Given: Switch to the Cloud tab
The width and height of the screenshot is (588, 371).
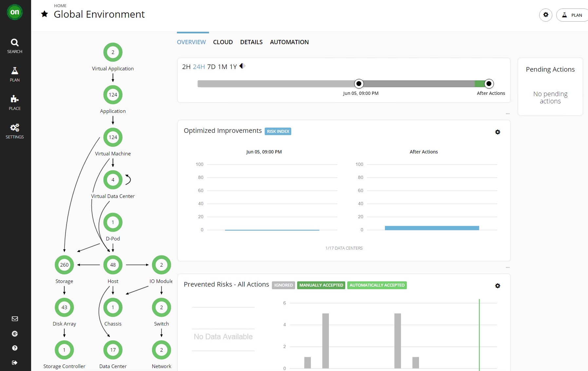Looking at the screenshot, I should (223, 42).
